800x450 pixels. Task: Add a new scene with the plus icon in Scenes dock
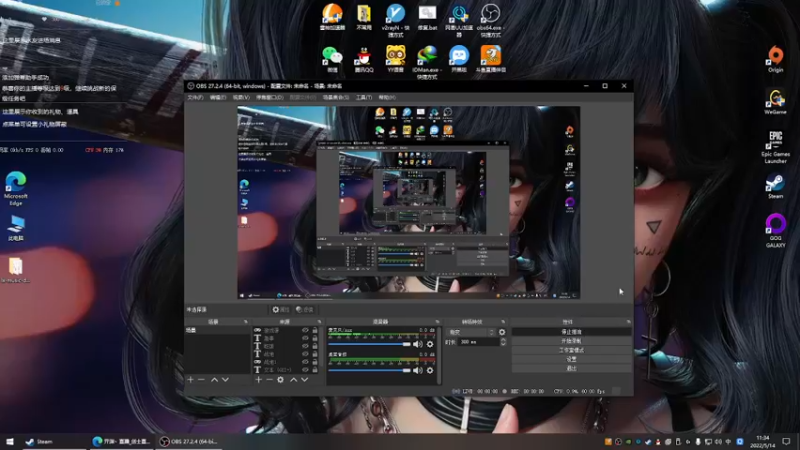pos(190,380)
